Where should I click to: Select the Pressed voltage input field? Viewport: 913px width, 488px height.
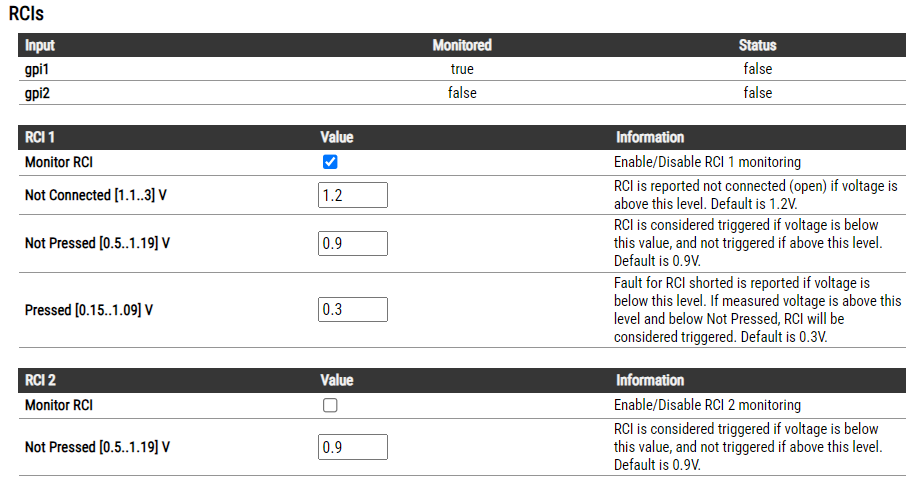[x=352, y=309]
